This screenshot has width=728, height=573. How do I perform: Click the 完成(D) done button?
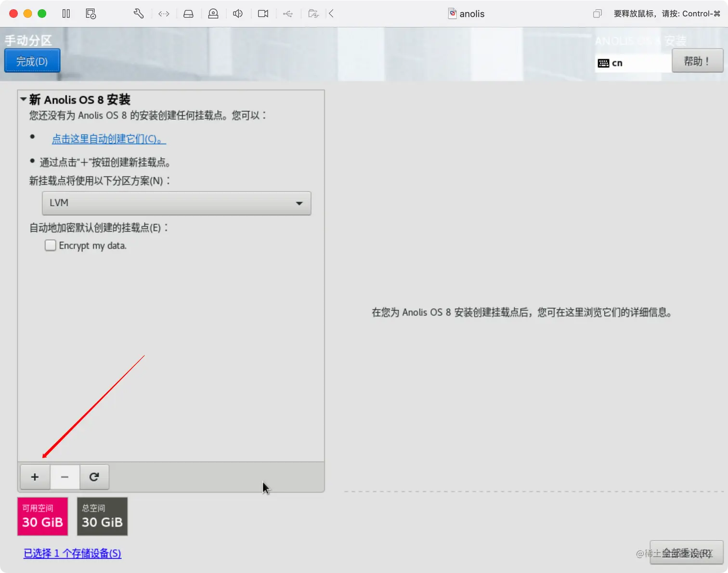pos(32,61)
